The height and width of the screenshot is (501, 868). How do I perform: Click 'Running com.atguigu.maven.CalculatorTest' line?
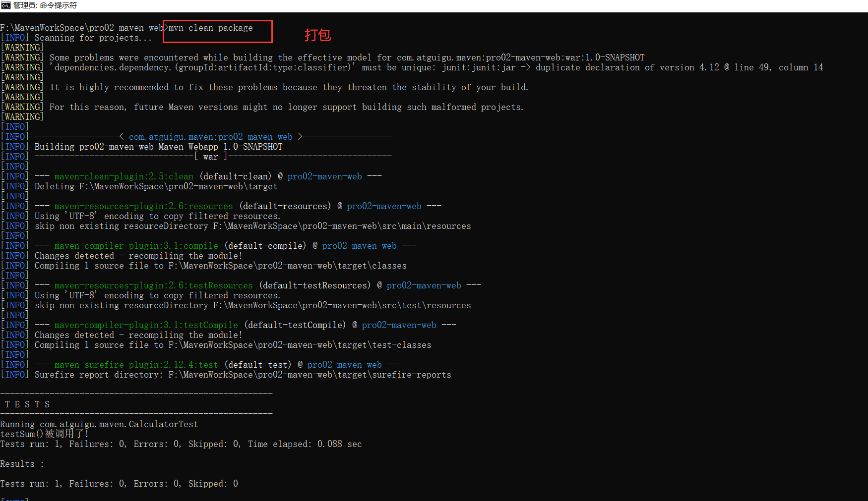tap(99, 424)
